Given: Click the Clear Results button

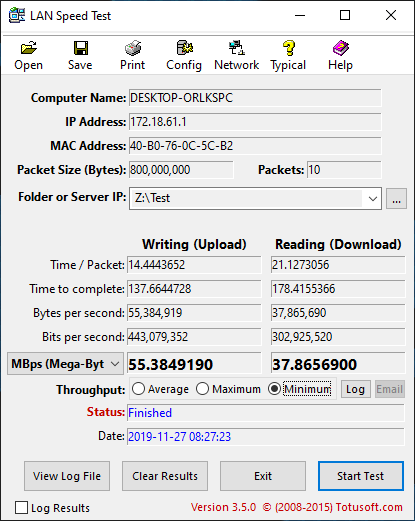Looking at the screenshot, I should click(x=165, y=476).
